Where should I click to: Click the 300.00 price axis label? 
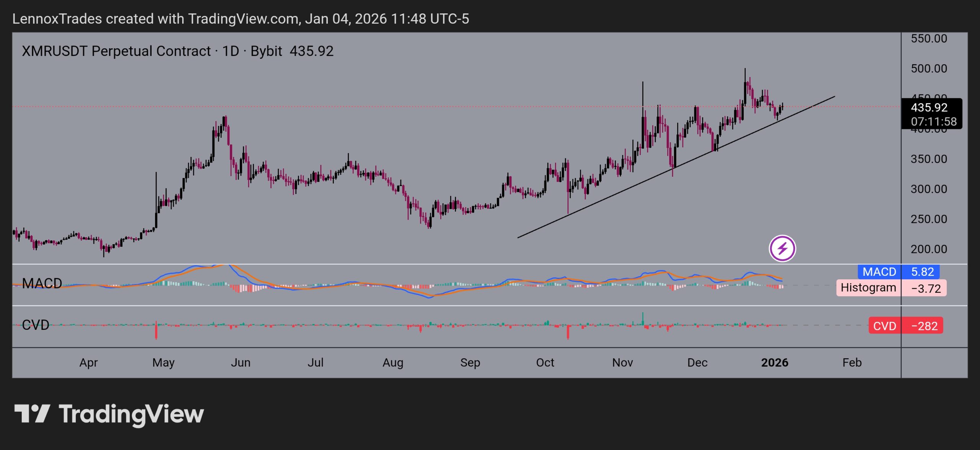pos(929,189)
